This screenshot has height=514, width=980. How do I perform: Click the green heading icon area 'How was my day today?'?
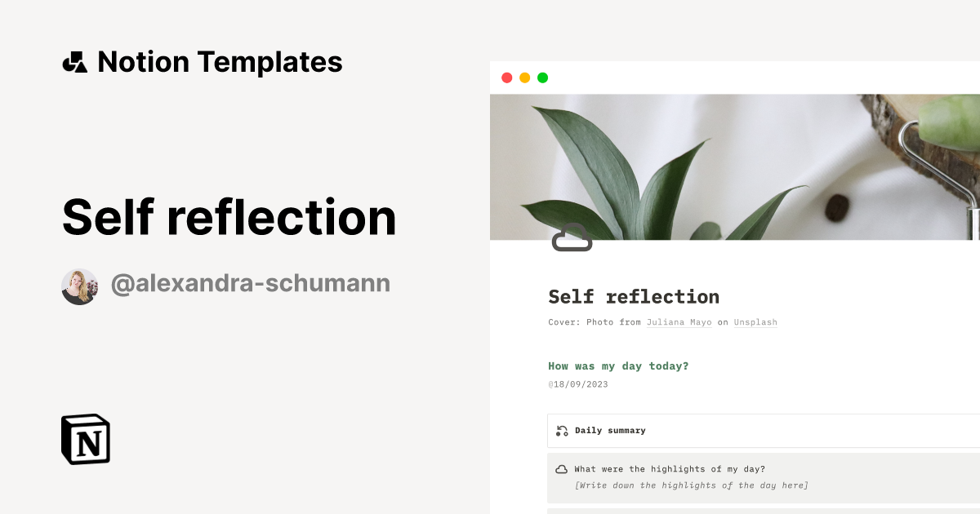point(618,366)
